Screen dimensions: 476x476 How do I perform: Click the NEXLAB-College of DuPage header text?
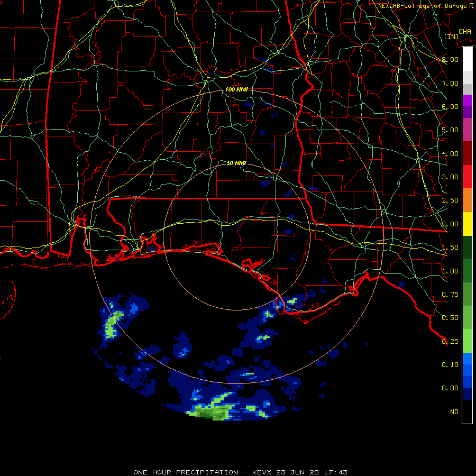(x=426, y=6)
